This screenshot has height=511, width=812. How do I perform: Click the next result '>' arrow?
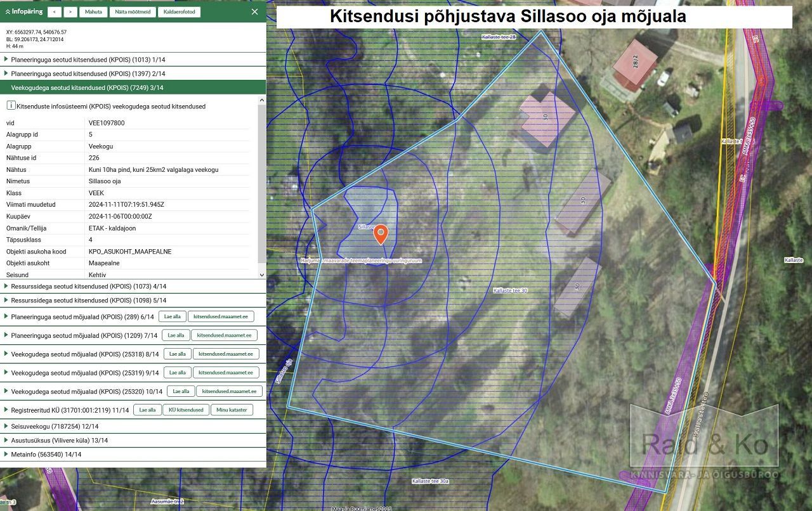click(70, 12)
